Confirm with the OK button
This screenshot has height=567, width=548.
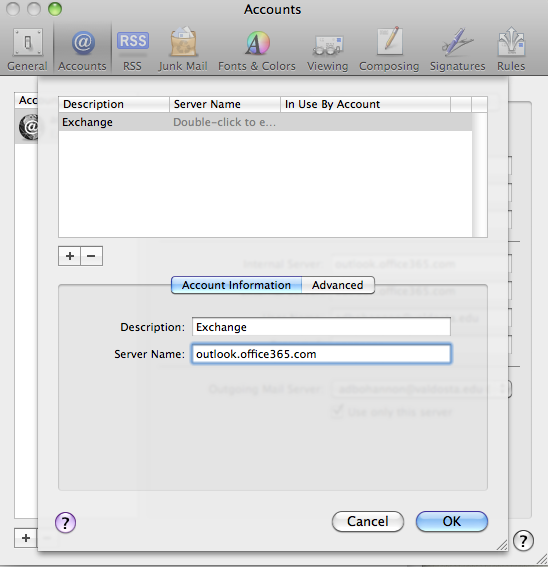coord(451,521)
